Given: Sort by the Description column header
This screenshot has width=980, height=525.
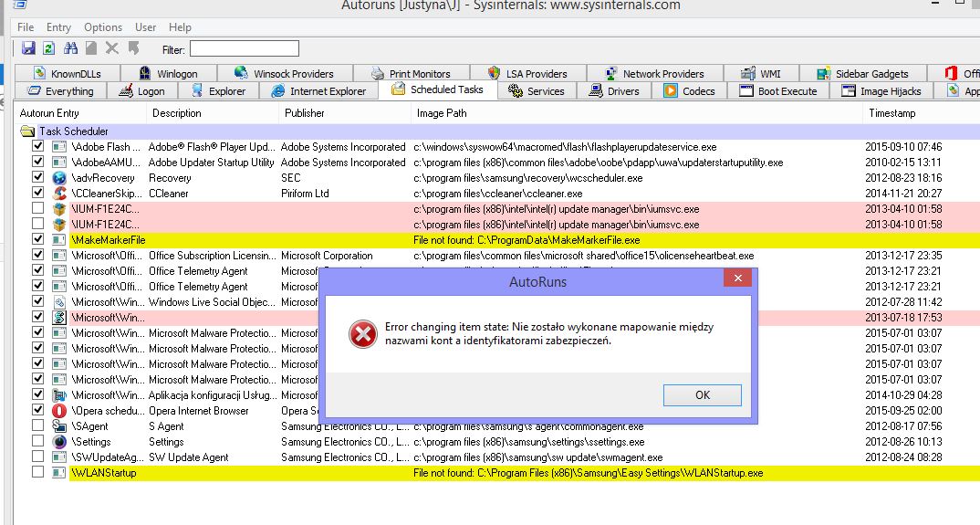Looking at the screenshot, I should [x=212, y=113].
